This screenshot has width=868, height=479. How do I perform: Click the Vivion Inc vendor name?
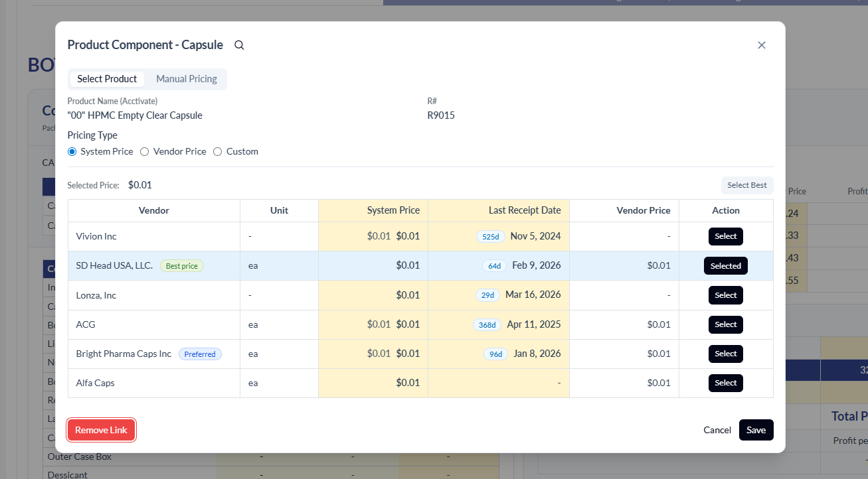96,236
